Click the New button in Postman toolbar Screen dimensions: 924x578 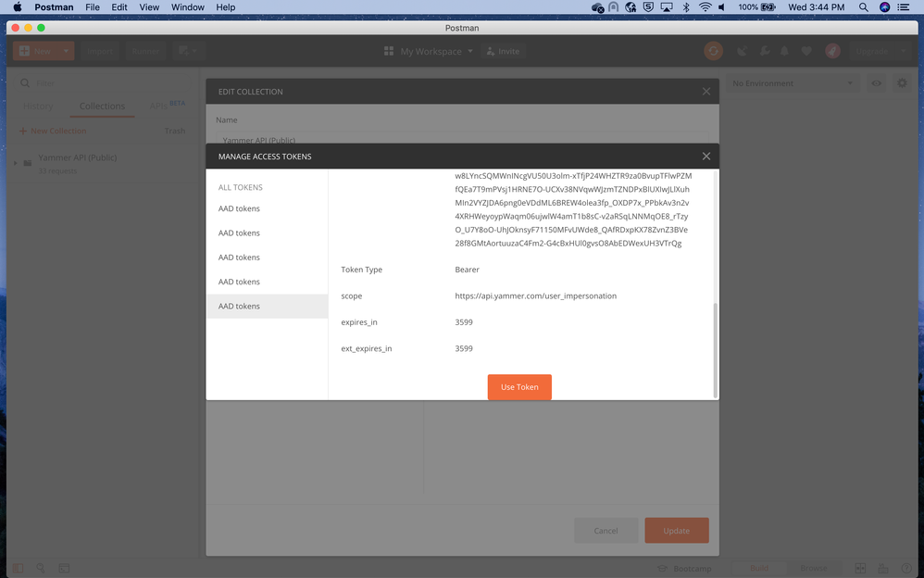tap(35, 51)
